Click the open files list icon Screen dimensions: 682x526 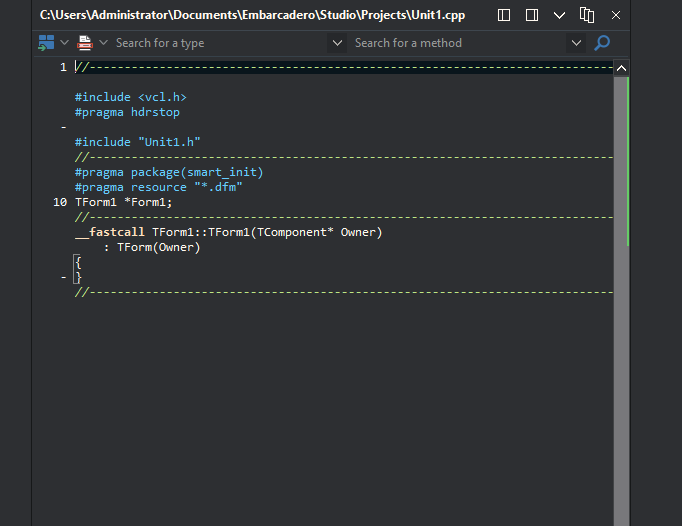coord(587,15)
